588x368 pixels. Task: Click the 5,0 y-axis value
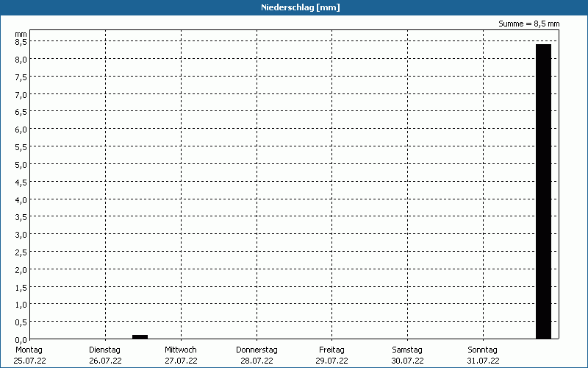21,164
